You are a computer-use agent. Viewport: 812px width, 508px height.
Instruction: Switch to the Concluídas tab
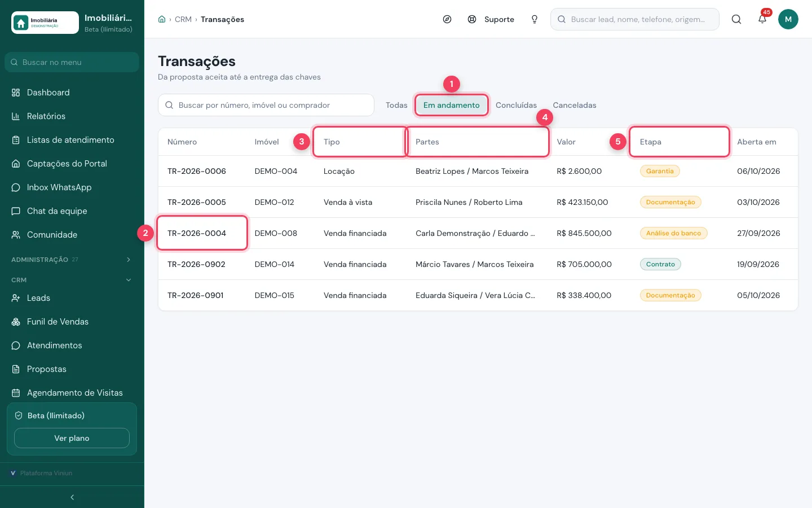point(516,105)
